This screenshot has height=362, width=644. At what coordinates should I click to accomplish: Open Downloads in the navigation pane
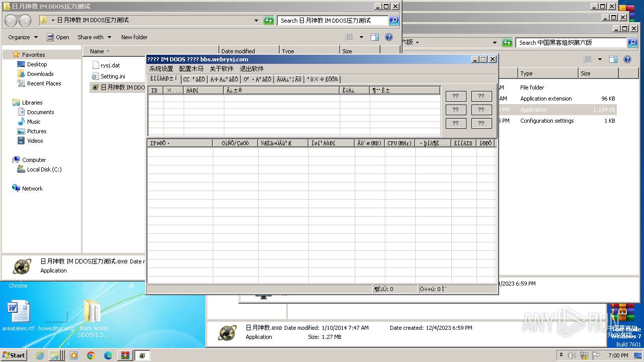(40, 74)
